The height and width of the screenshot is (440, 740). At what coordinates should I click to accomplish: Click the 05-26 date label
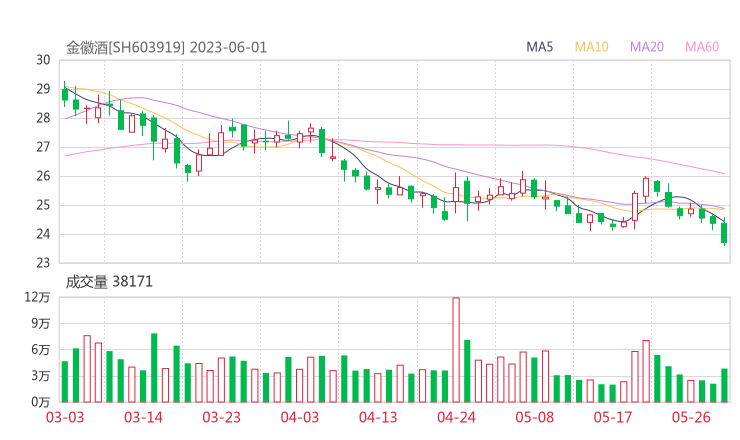(691, 417)
